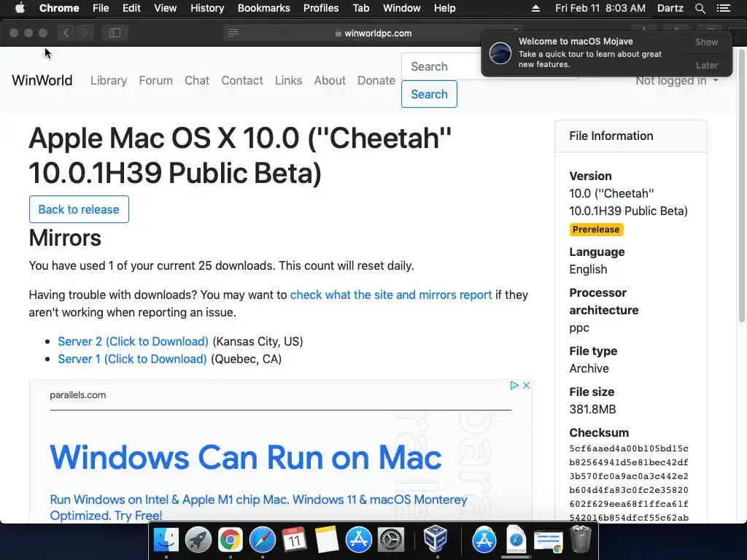Open Launchpad from the Dock
This screenshot has width=747, height=560.
pos(198,540)
